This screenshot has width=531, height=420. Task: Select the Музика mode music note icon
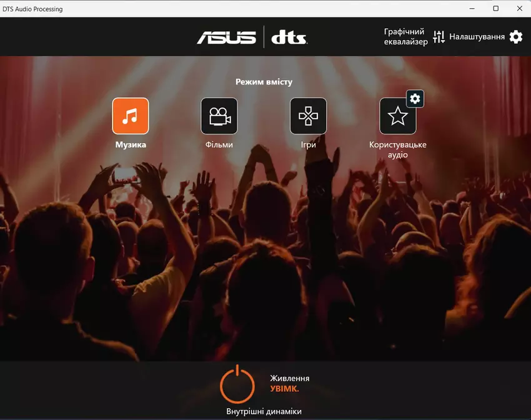point(130,116)
